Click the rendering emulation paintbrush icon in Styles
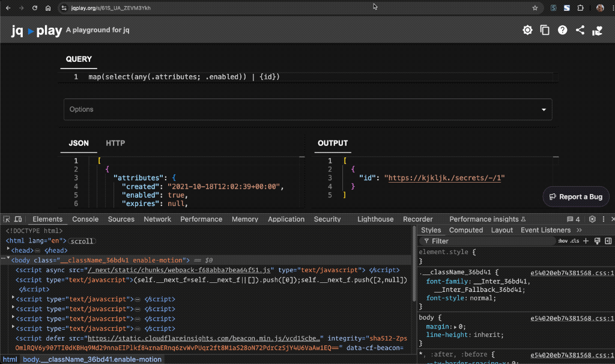 coord(597,241)
